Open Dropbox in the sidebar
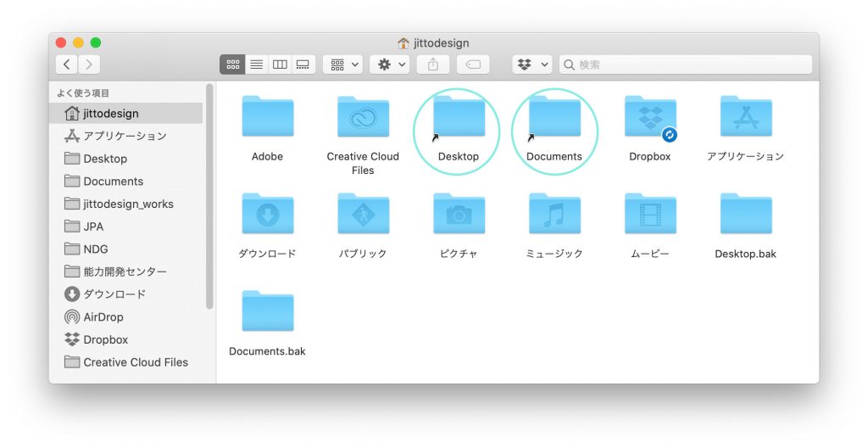The image size is (868, 448). [126, 339]
